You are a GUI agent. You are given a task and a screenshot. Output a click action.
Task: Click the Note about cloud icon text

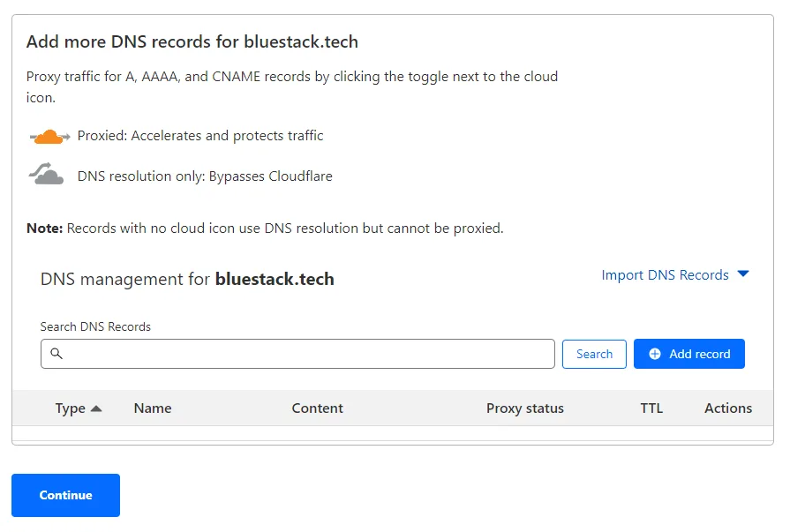click(x=265, y=229)
